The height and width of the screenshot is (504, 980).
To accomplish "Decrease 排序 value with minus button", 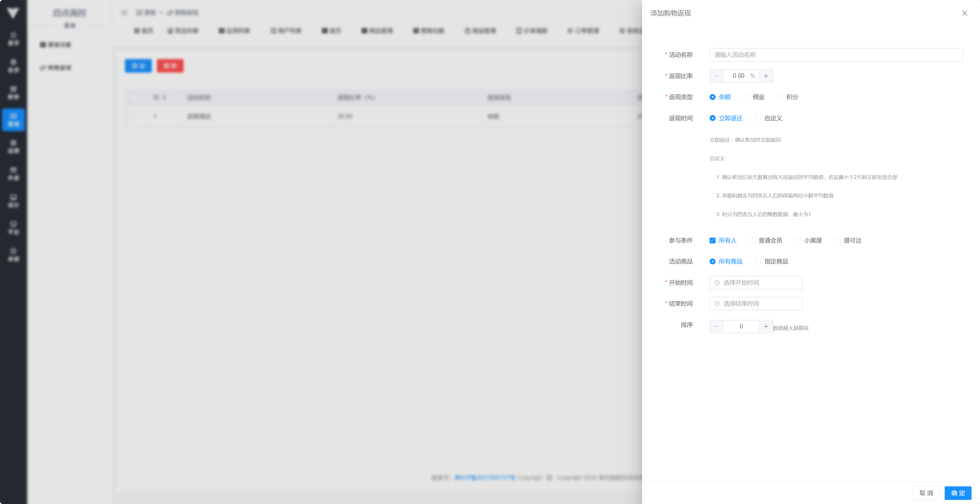I will click(716, 327).
